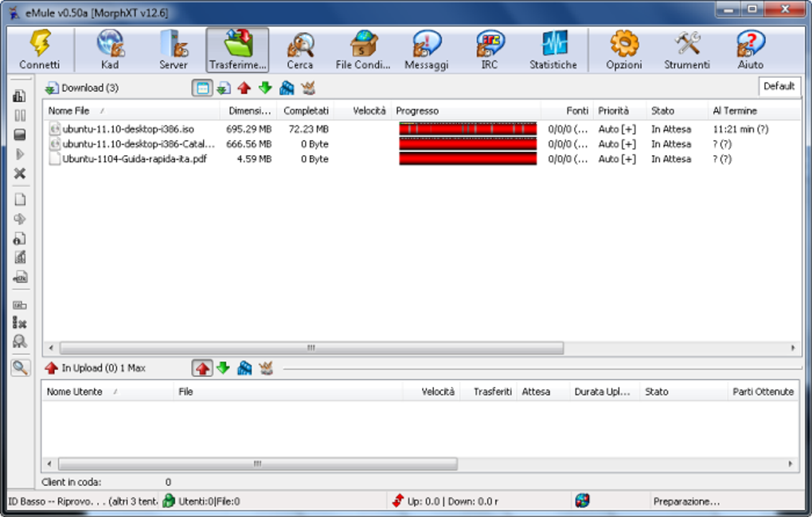Select known clients crown in lower pane toolbar
This screenshot has height=517, width=812.
pos(266,368)
